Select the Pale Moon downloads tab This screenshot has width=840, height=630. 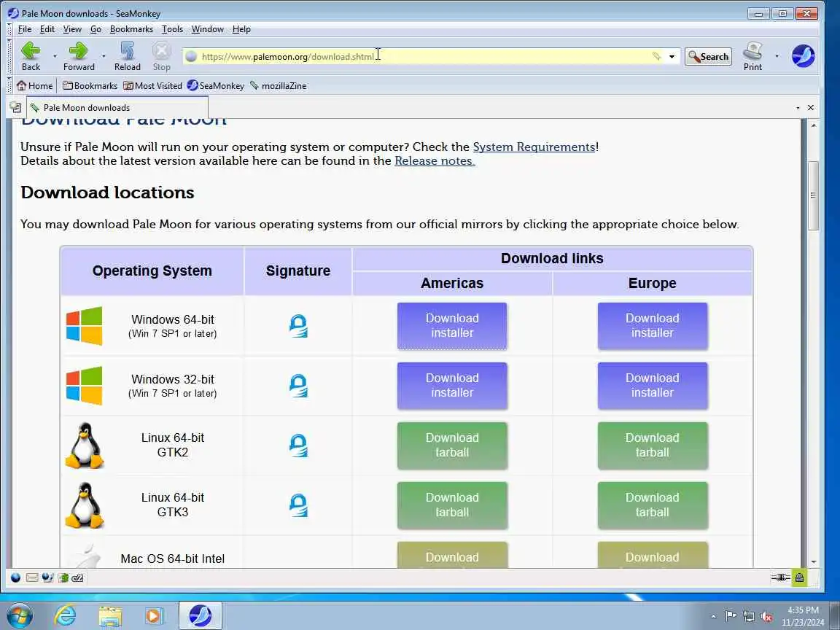click(117, 107)
